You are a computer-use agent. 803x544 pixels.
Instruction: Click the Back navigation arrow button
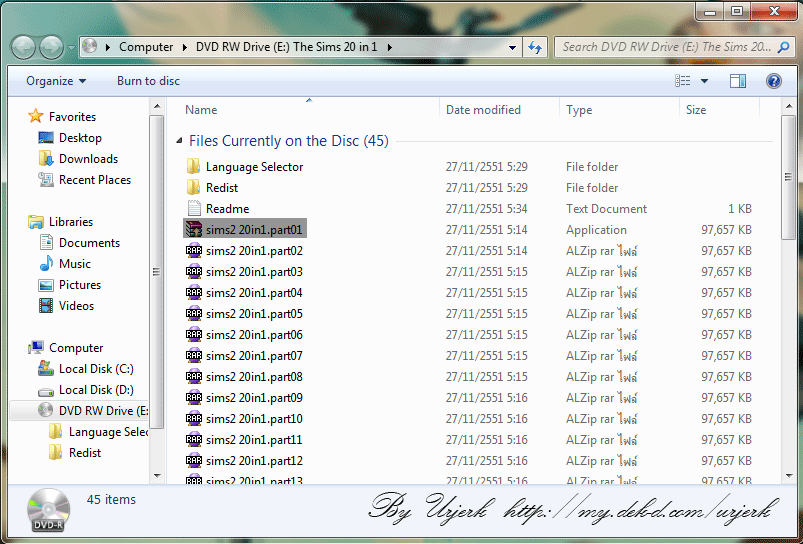coord(24,48)
